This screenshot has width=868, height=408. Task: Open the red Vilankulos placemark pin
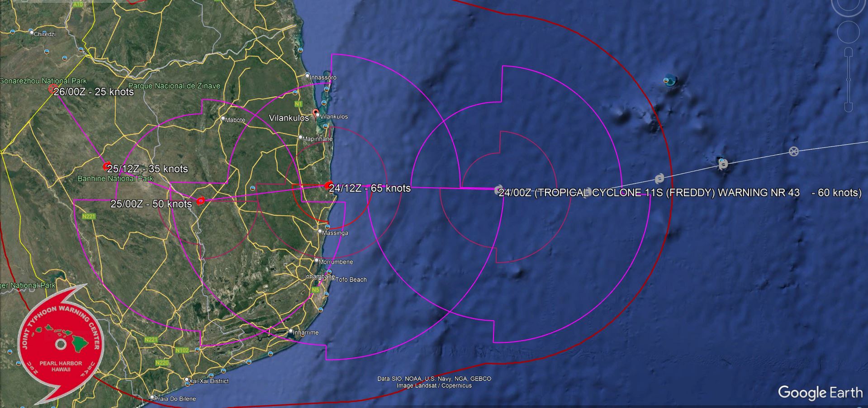coord(316,113)
